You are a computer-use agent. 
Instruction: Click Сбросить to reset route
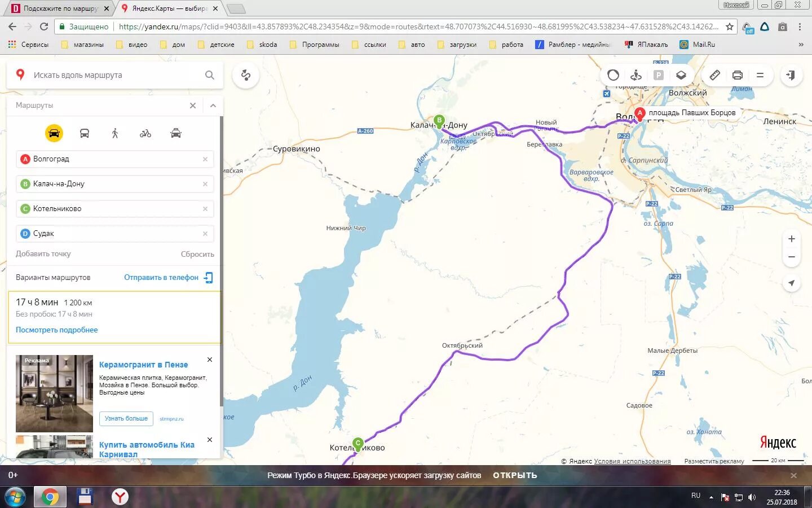pyautogui.click(x=197, y=255)
